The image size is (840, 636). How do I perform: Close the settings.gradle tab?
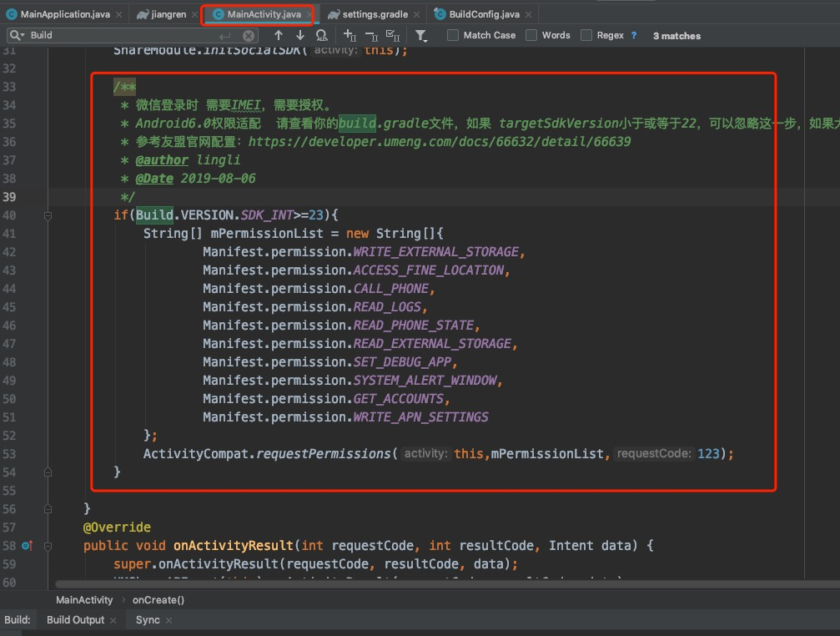click(x=417, y=14)
